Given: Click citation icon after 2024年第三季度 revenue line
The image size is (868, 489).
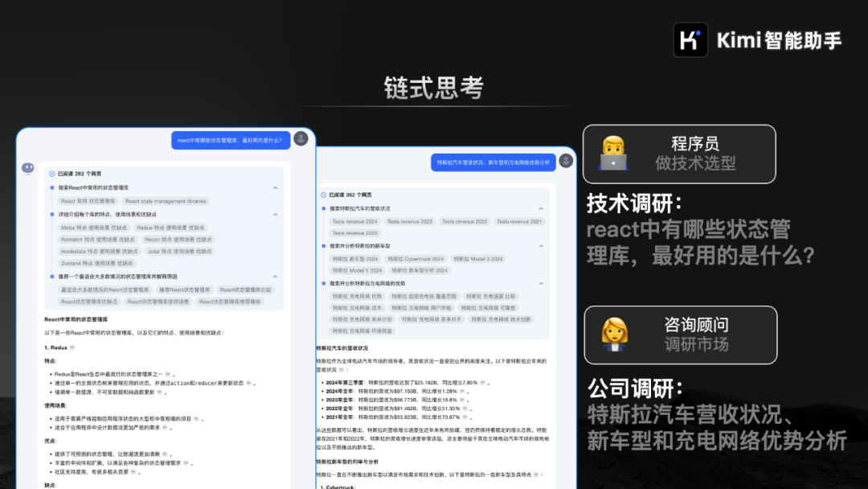Looking at the screenshot, I should coord(483,383).
